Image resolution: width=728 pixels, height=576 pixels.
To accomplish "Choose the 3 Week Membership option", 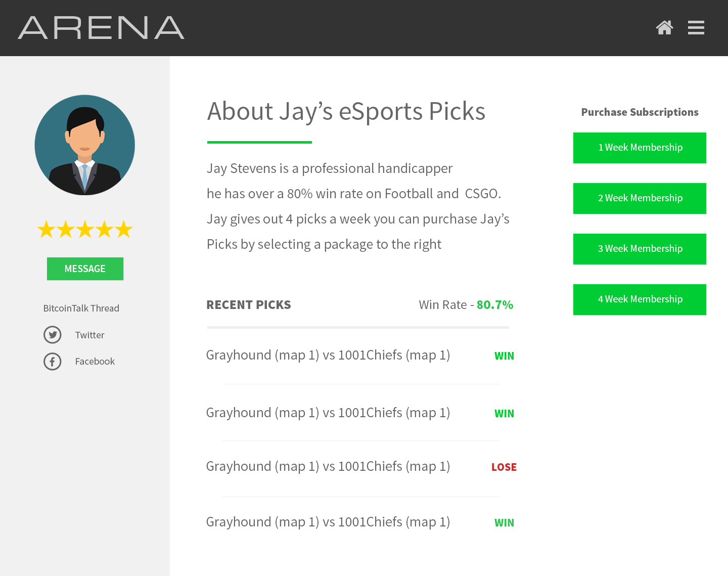I will [640, 249].
